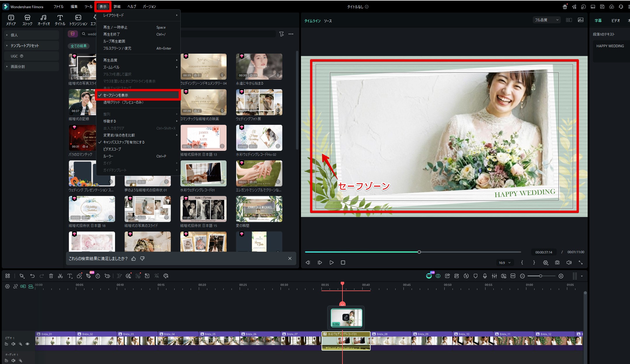Click thumbs up on search feedback bar

[134, 258]
